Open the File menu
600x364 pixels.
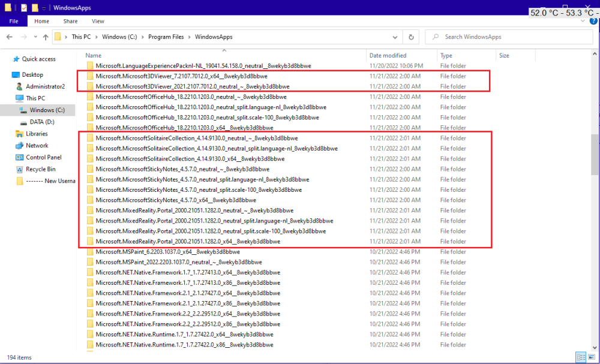(14, 21)
